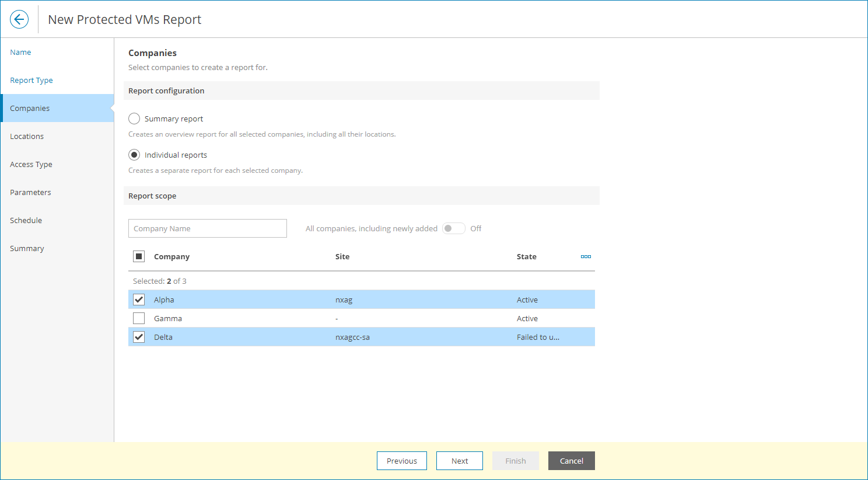
Task: Click the nxag site cell
Action: (344, 300)
